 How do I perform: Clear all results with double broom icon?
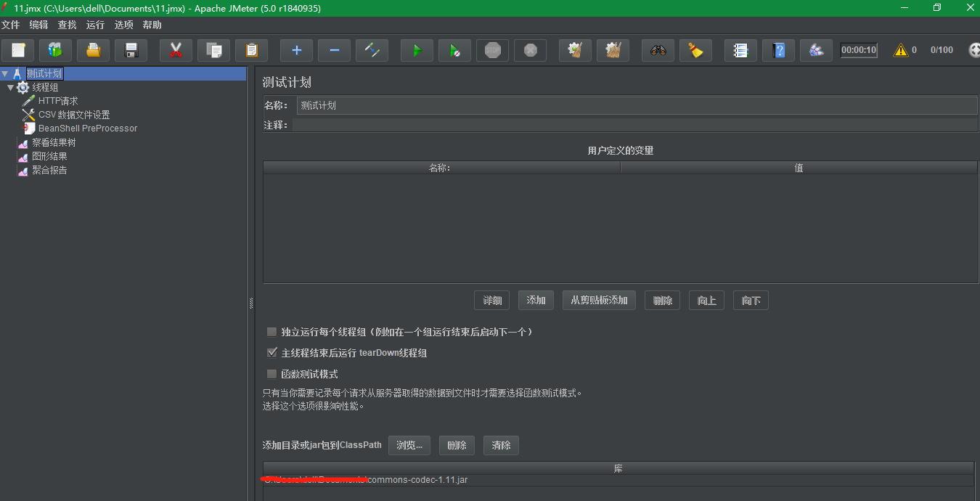(x=613, y=50)
